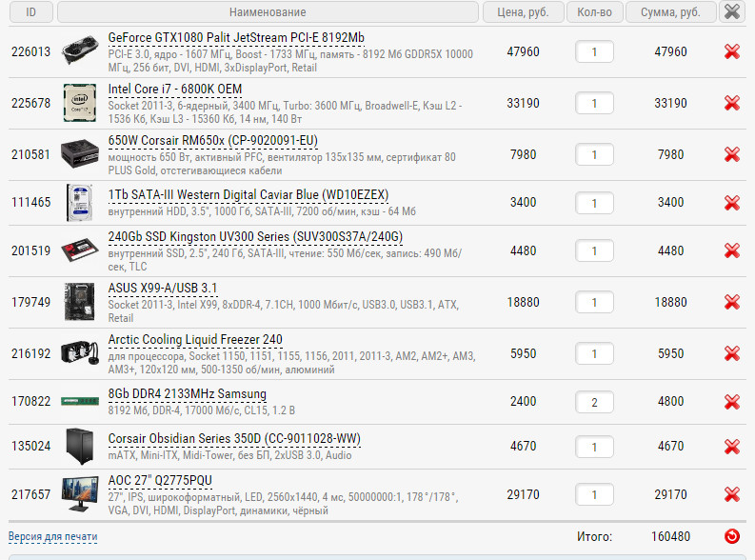
Task: Open Arctic Cooling Liquid Freezer 240 link
Action: tap(195, 340)
